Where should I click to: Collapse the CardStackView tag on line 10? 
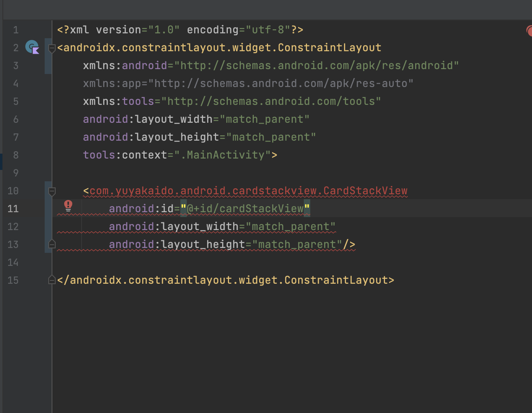(52, 191)
